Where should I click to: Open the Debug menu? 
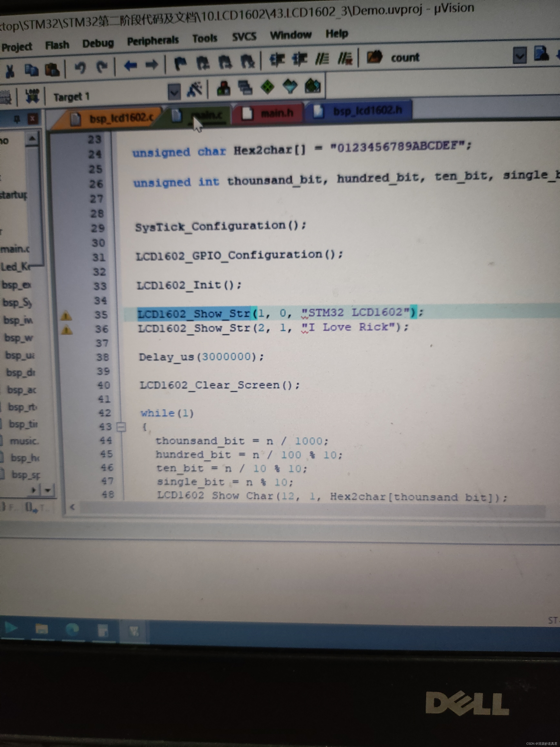coord(98,44)
